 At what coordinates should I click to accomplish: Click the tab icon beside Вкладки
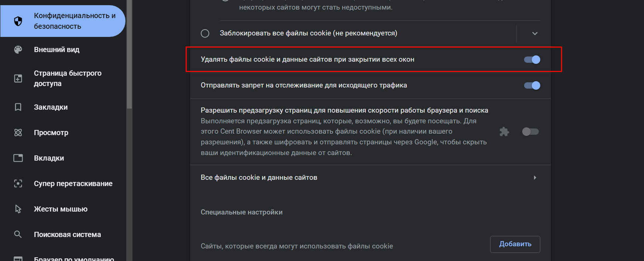tap(18, 158)
